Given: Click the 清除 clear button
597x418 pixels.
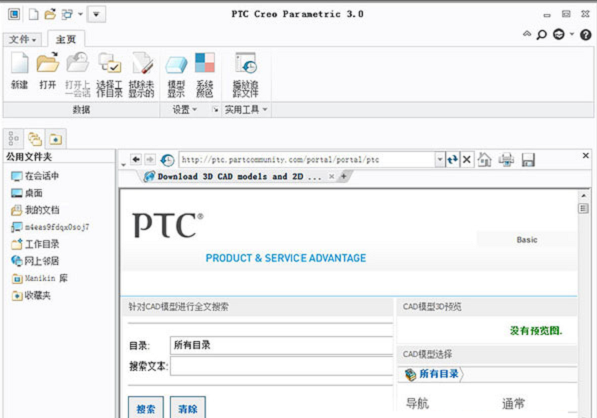Looking at the screenshot, I should point(188,408).
